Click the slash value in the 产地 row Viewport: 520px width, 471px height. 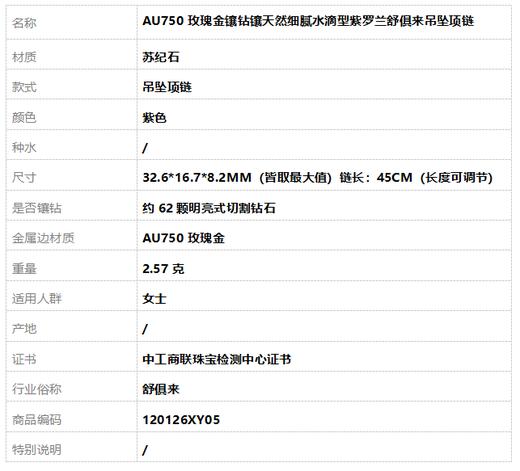click(x=145, y=329)
